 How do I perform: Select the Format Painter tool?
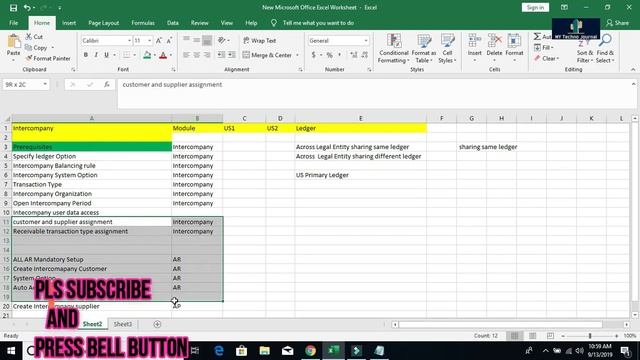click(48, 58)
